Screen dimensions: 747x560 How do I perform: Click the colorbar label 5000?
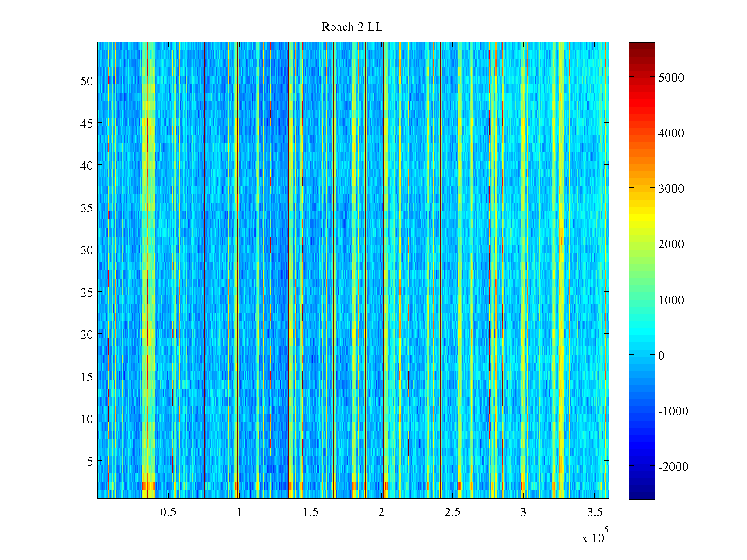click(671, 77)
